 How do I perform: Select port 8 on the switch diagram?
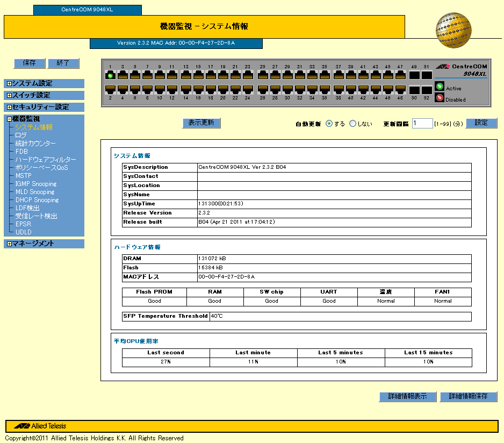(147, 89)
